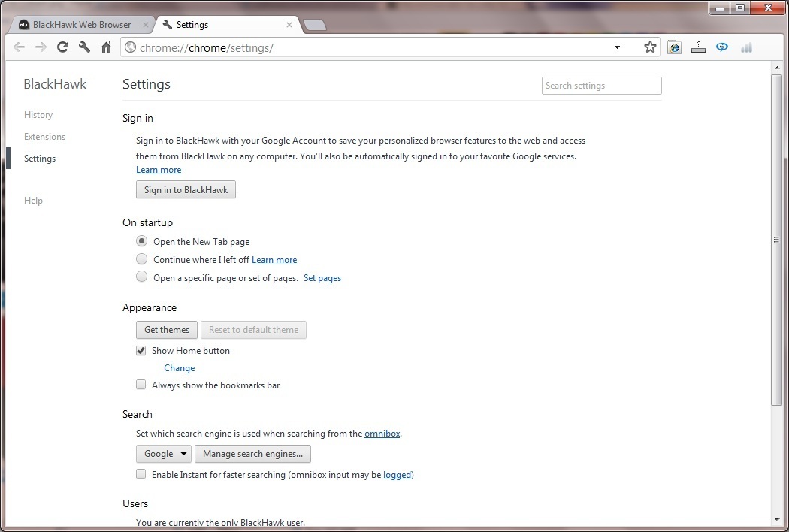
Task: Open the Google search engine dropdown
Action: 164,454
